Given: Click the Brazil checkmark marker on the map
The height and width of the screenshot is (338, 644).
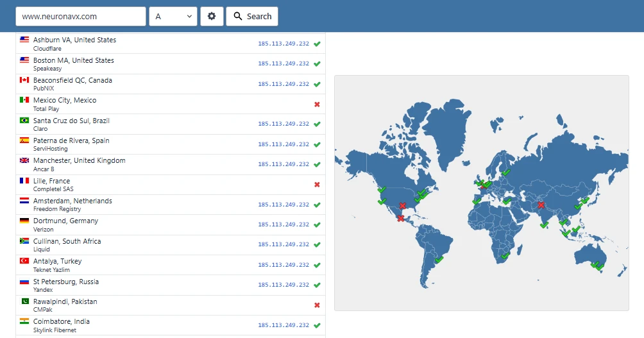Looking at the screenshot, I should [x=439, y=260].
